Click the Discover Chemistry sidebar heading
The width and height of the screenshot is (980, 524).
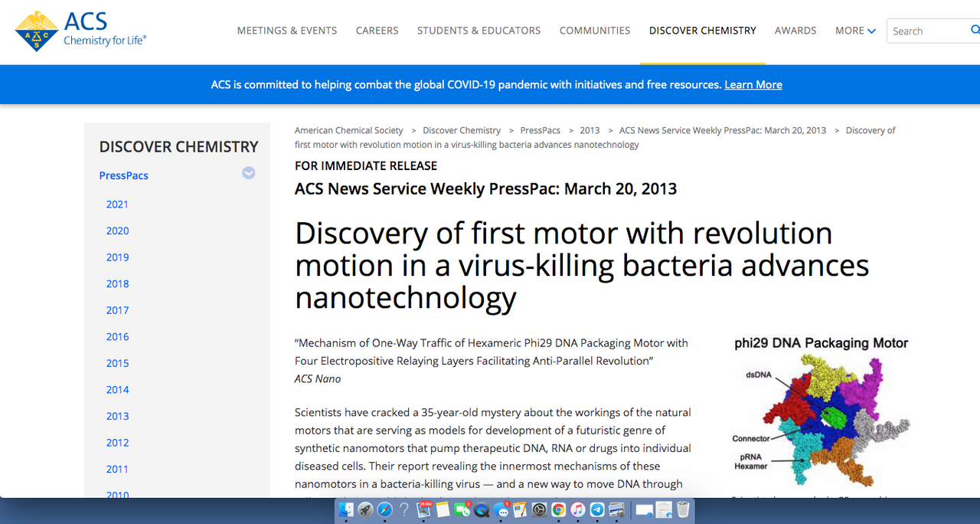179,146
